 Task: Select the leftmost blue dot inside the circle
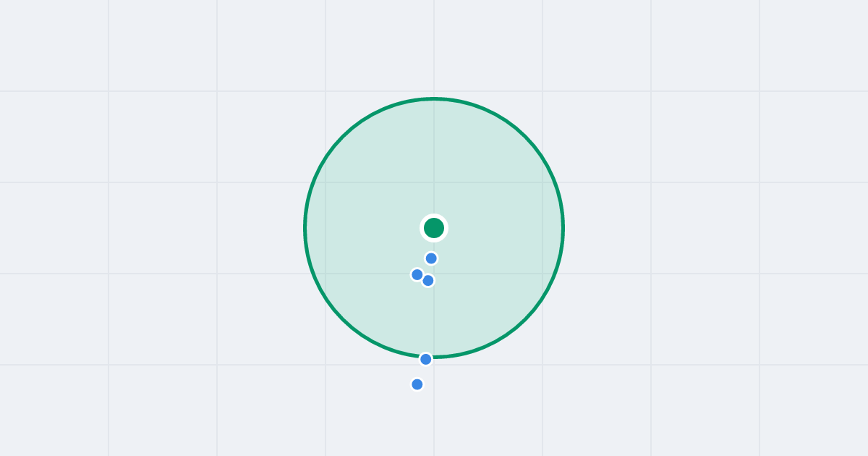click(417, 274)
